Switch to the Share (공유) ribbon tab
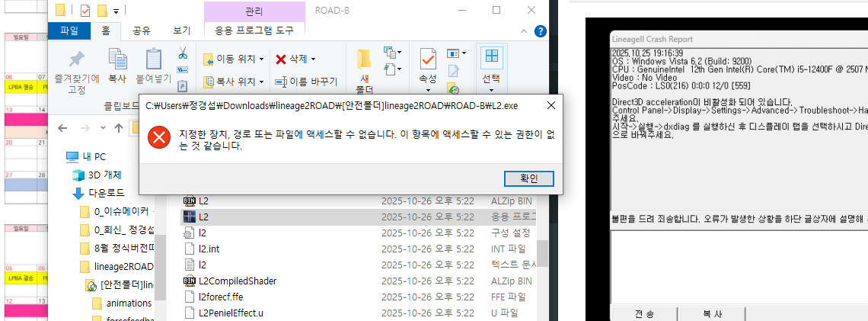The image size is (868, 321). (x=142, y=31)
